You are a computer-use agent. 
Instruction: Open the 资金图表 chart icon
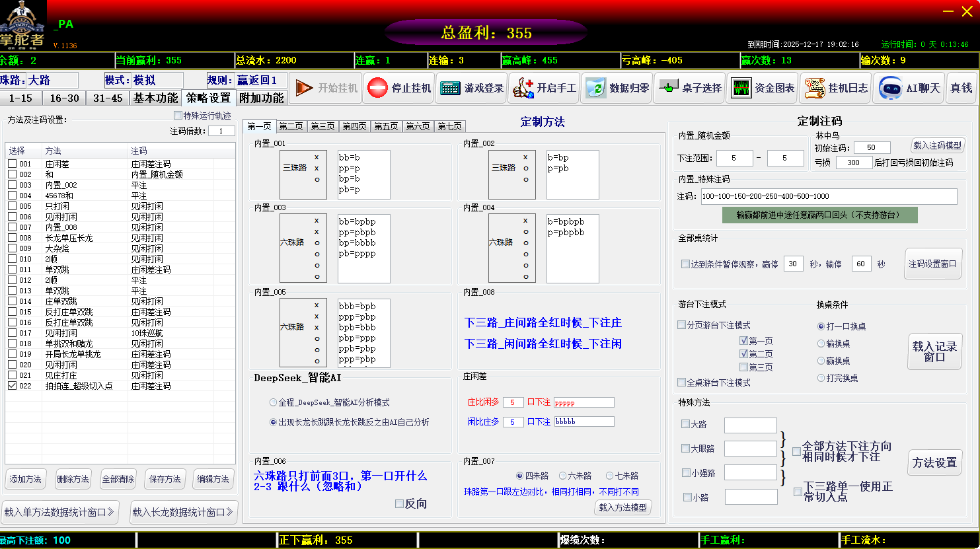[740, 88]
